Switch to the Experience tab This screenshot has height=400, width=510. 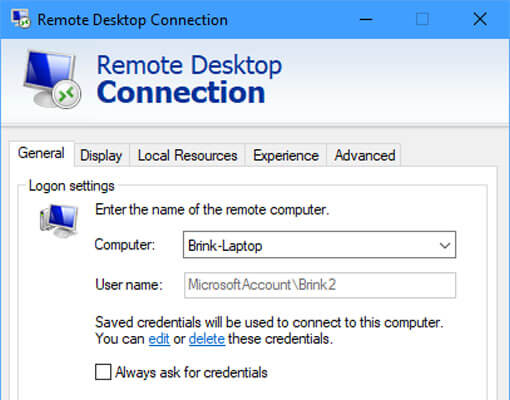tap(286, 155)
